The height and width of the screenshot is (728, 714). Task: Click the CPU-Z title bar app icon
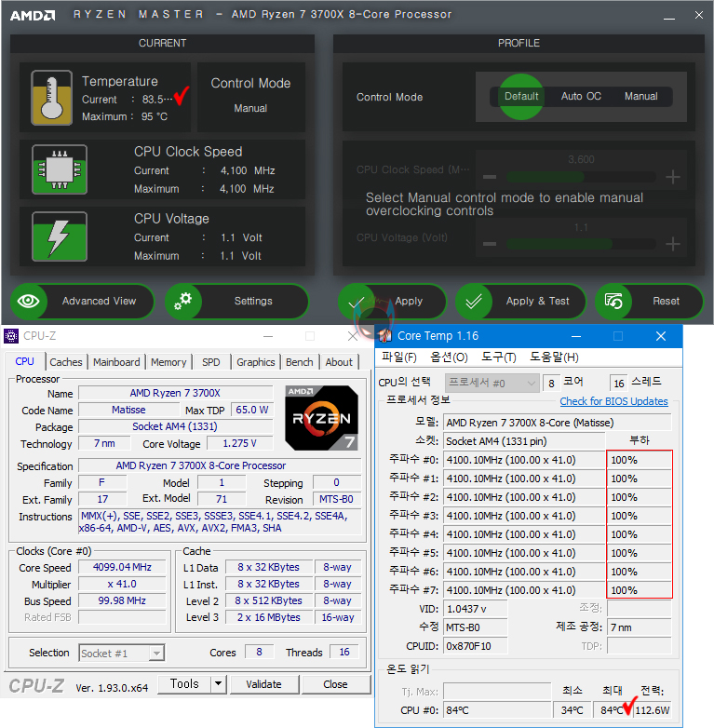11,336
